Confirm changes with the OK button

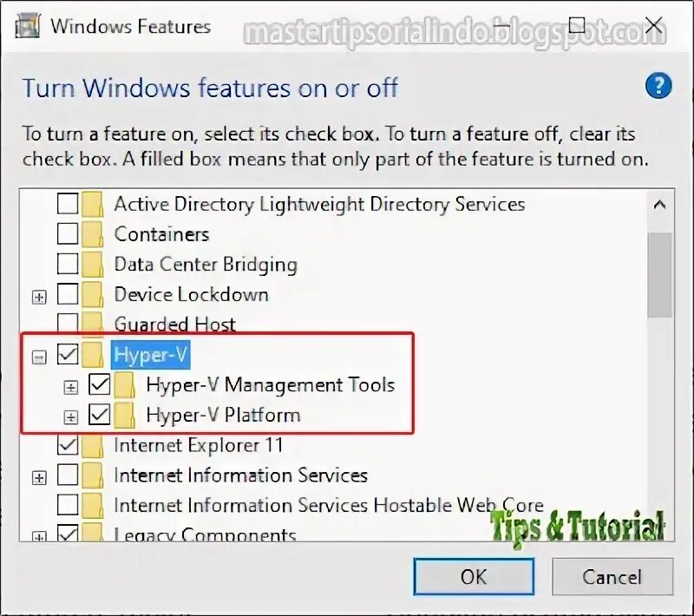[474, 577]
